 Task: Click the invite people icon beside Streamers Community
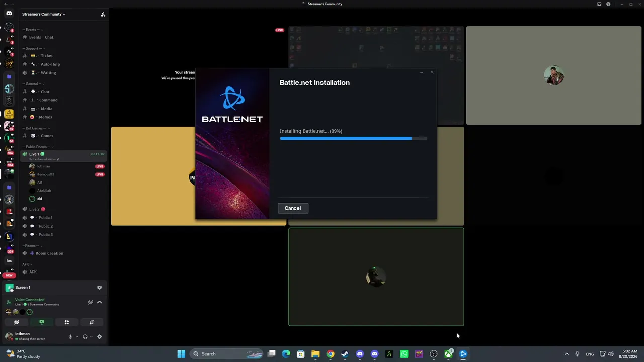coord(103,14)
